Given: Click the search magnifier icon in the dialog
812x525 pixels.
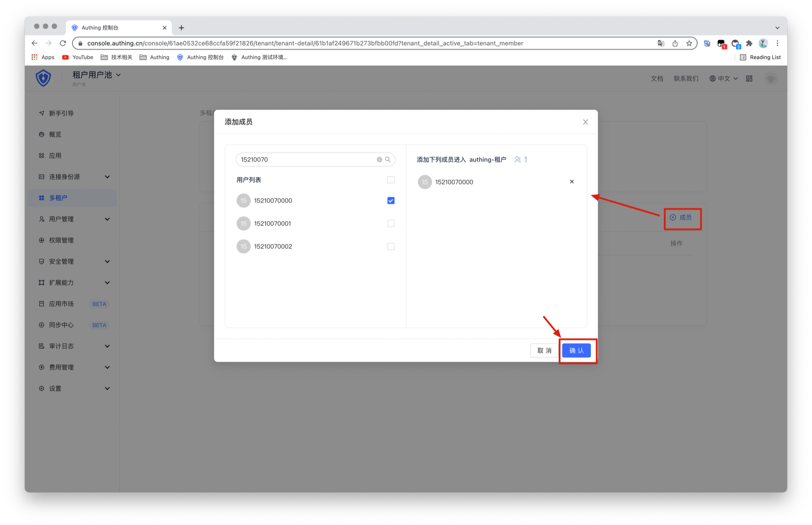Looking at the screenshot, I should pos(388,159).
